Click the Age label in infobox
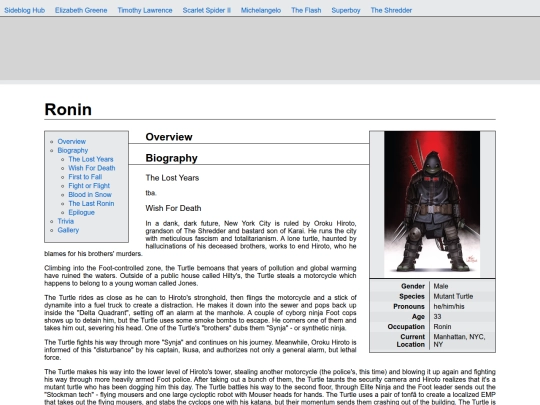The width and height of the screenshot is (540, 405). tap(418, 316)
